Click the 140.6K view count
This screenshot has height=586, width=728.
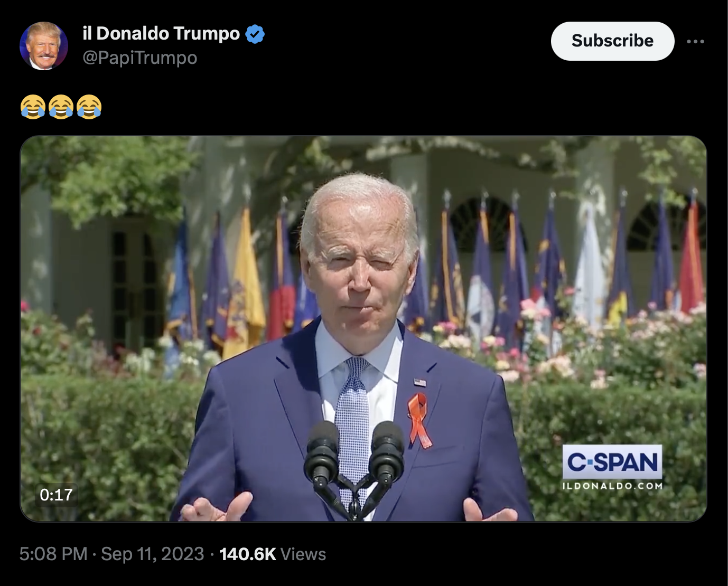248,554
